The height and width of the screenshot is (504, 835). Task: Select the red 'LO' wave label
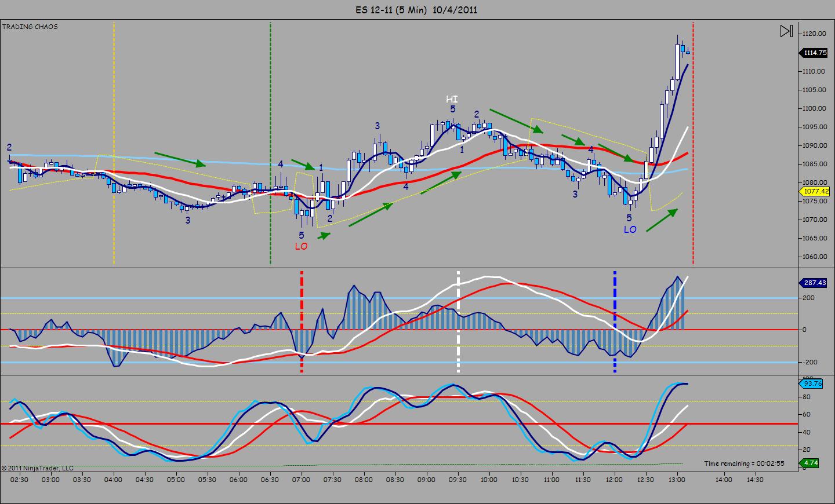[x=302, y=246]
